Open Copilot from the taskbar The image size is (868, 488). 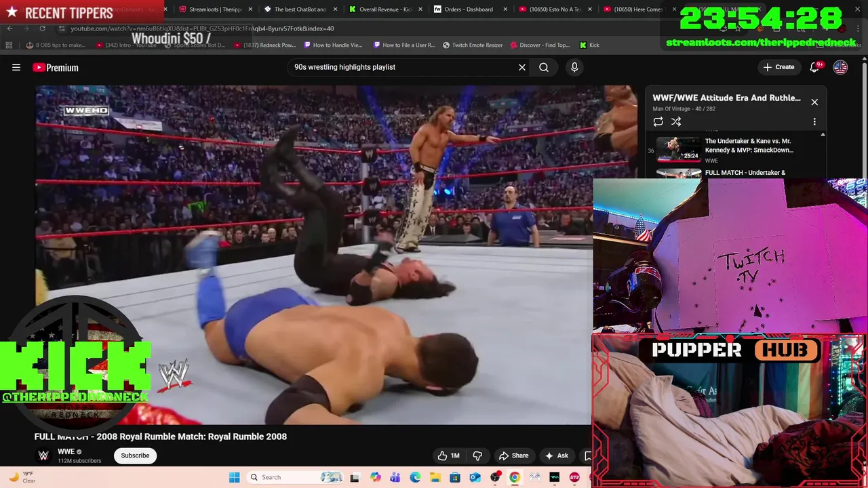tap(375, 477)
